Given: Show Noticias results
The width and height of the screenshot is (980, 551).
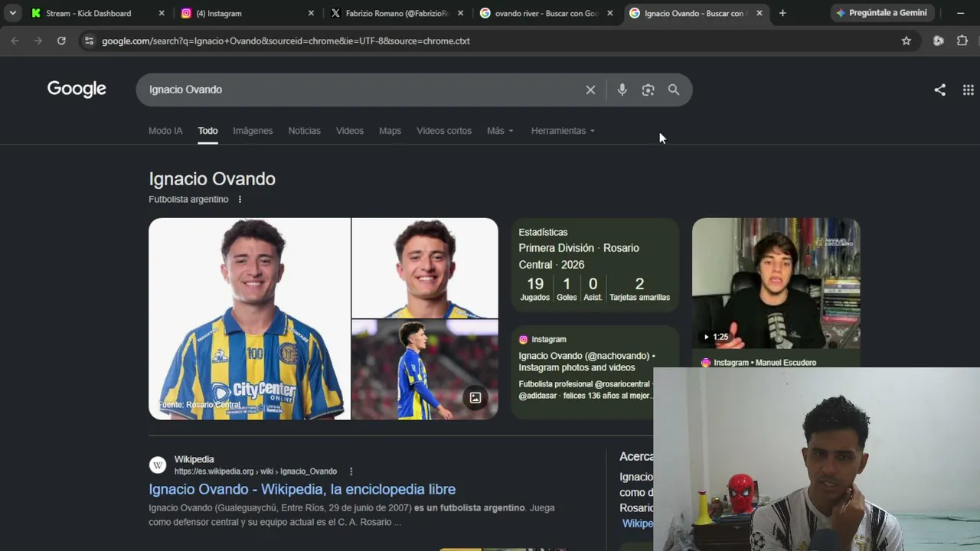Looking at the screenshot, I should (304, 131).
